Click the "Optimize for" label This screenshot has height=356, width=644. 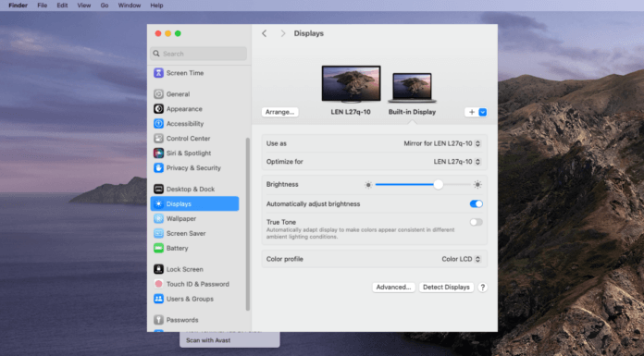tap(285, 162)
